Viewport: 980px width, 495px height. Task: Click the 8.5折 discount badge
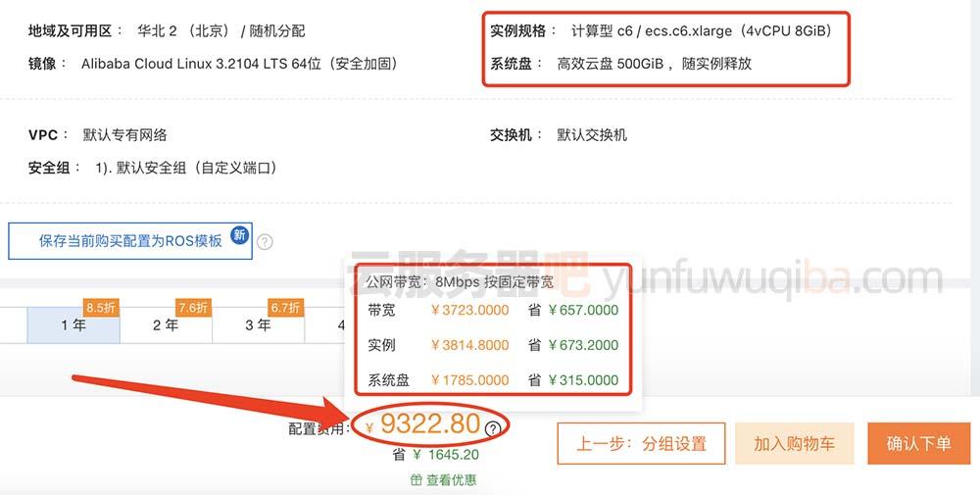101,308
